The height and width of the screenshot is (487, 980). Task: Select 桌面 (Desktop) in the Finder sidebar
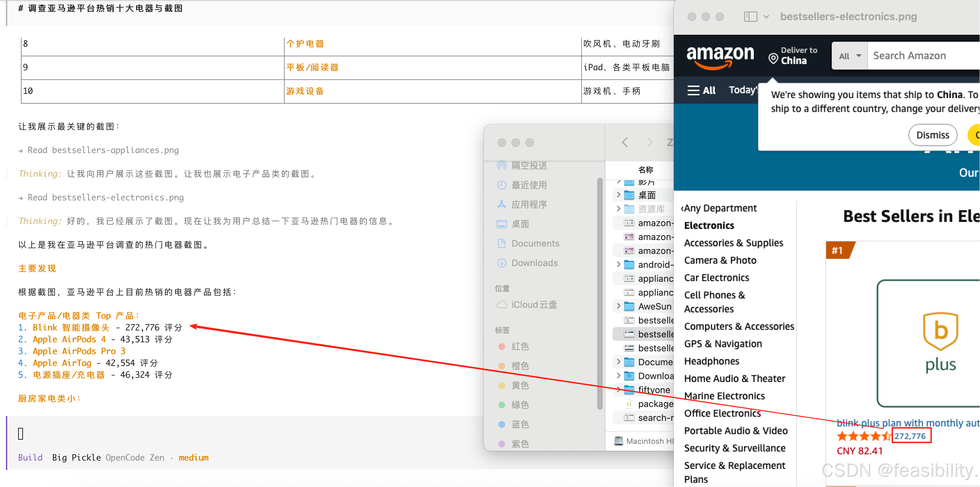click(520, 224)
